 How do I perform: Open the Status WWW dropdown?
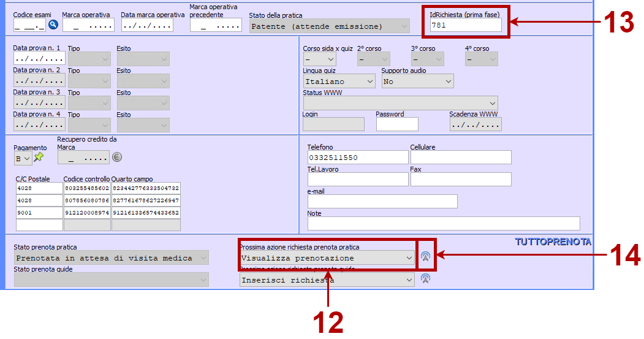coord(400,102)
